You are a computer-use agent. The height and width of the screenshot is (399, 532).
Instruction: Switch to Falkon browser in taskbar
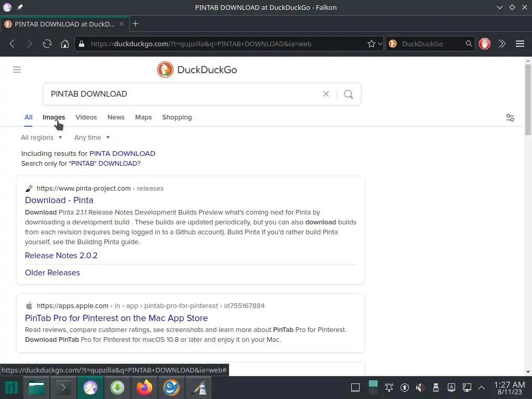click(x=90, y=388)
